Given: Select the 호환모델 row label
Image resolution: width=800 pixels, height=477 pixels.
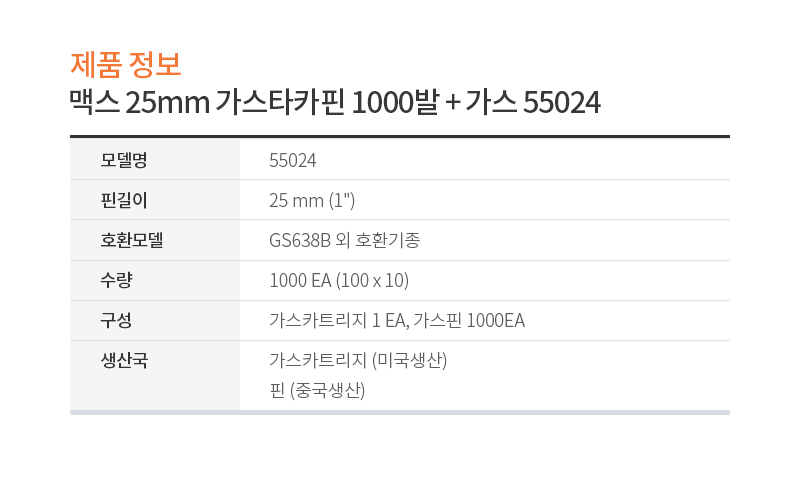Looking at the screenshot, I should coord(132,240).
